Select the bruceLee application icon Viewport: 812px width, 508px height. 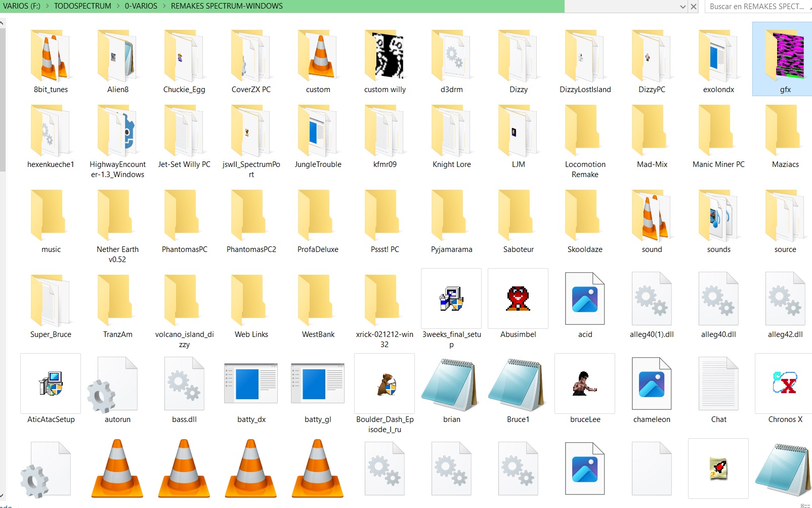tap(584, 384)
